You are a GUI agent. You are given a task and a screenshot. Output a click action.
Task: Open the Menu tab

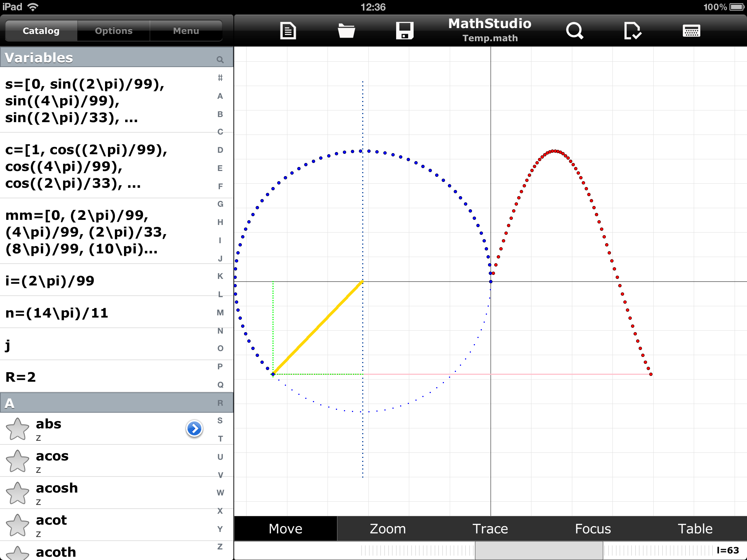tap(186, 31)
